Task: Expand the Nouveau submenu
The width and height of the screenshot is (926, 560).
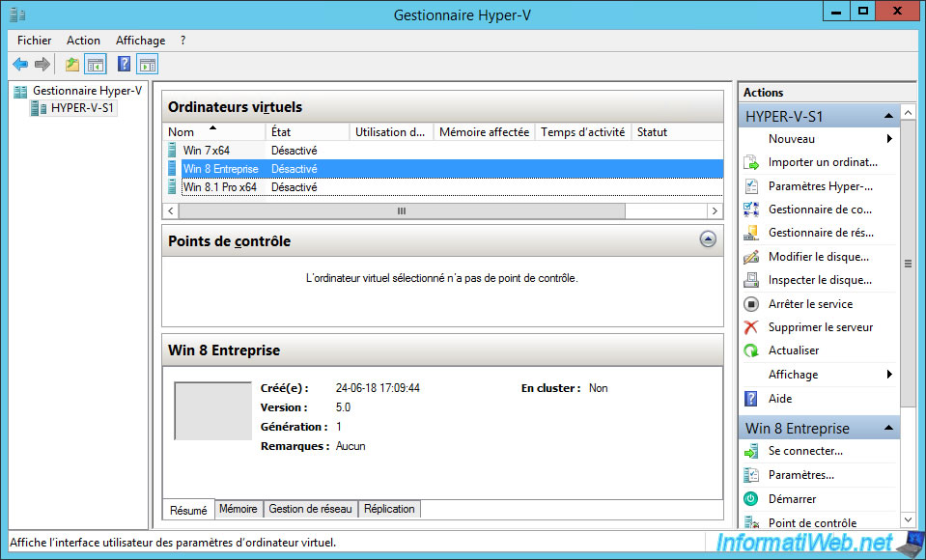Action: [889, 139]
